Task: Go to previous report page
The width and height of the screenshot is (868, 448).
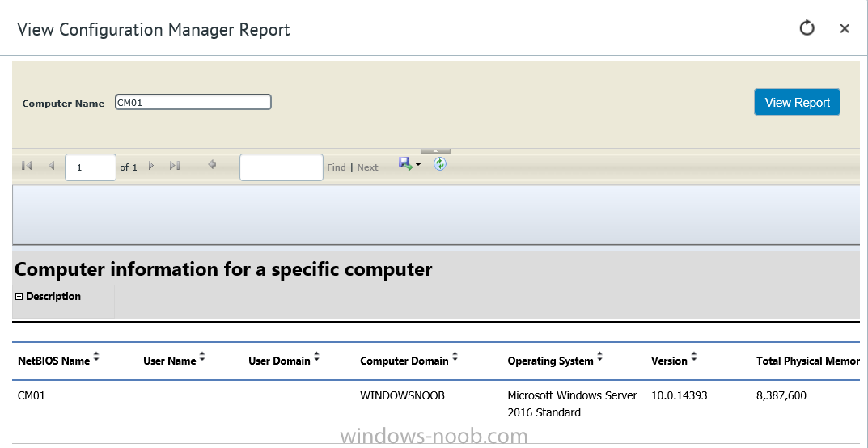Action: [x=52, y=166]
